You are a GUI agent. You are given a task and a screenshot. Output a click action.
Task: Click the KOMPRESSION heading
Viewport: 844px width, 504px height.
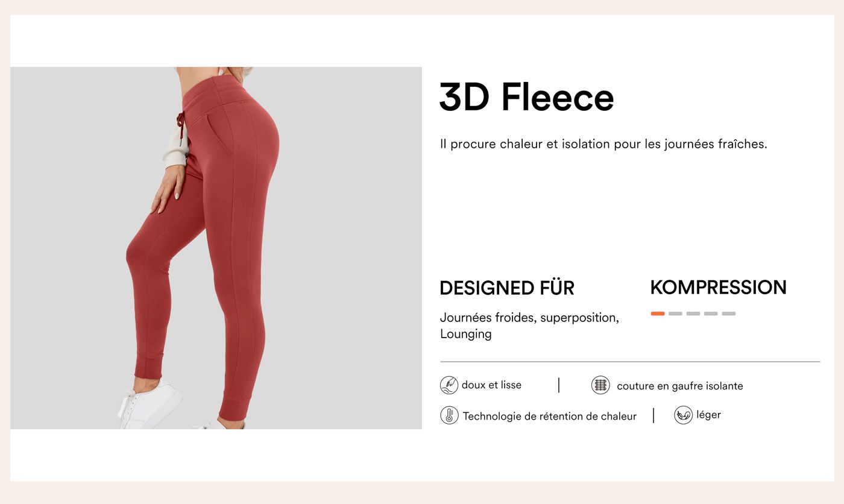(719, 288)
